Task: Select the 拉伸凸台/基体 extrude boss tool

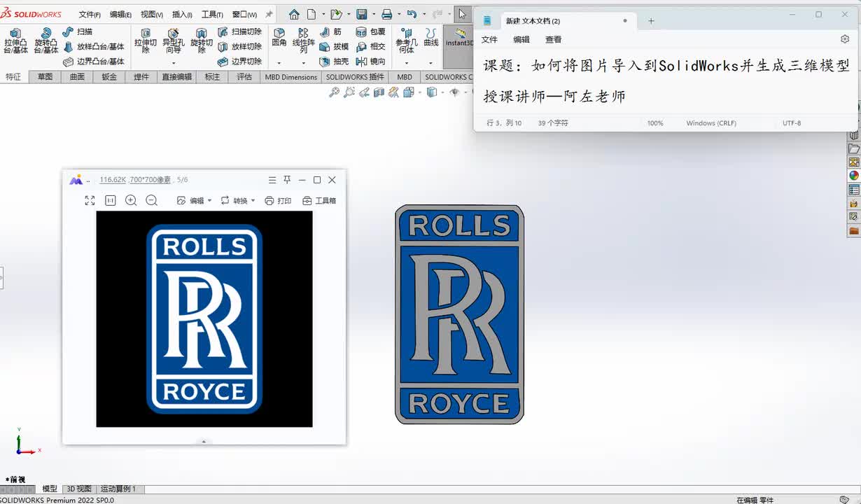Action: [x=15, y=41]
